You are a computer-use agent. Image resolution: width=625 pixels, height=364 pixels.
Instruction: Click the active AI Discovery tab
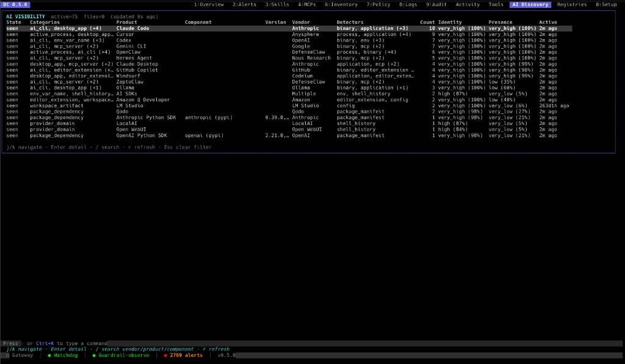[530, 4]
